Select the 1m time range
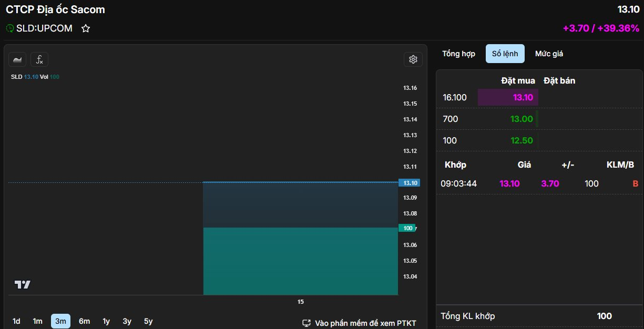Viewport: 644px width, 329px height. (x=37, y=321)
